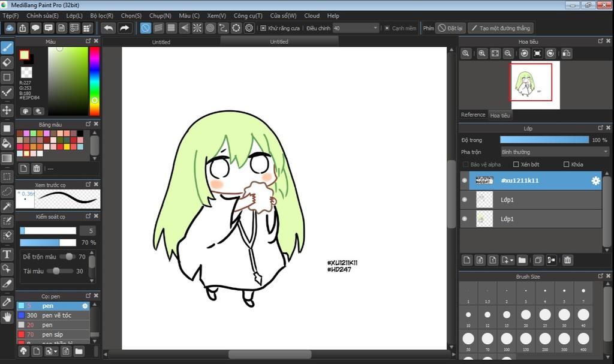
Task: Open the Cloud menu
Action: (x=312, y=16)
